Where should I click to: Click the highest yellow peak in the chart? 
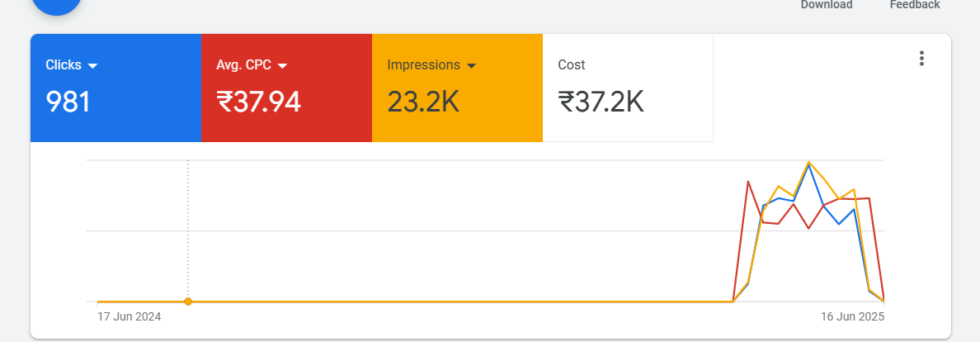click(808, 162)
